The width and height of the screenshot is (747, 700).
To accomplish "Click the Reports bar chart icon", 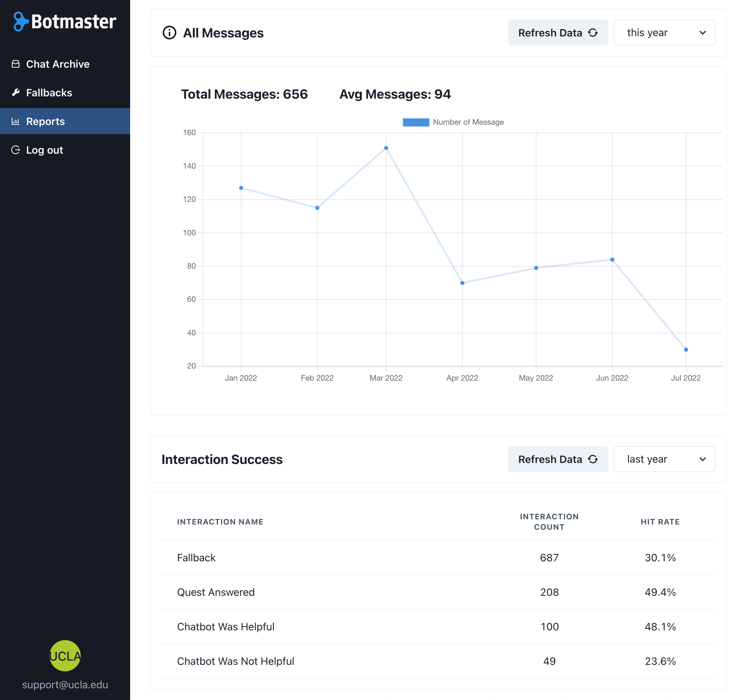I will pyautogui.click(x=15, y=121).
